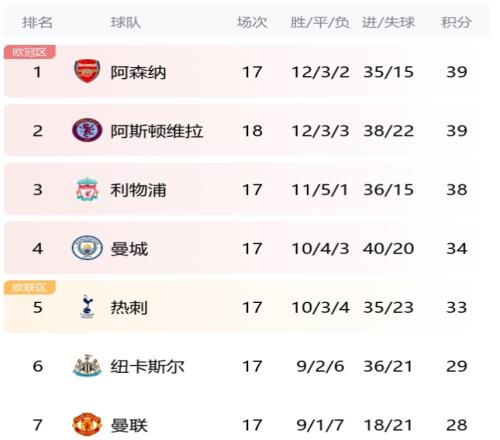The image size is (500, 440).
Task: Click 利物浦 points value 38
Action: click(457, 190)
